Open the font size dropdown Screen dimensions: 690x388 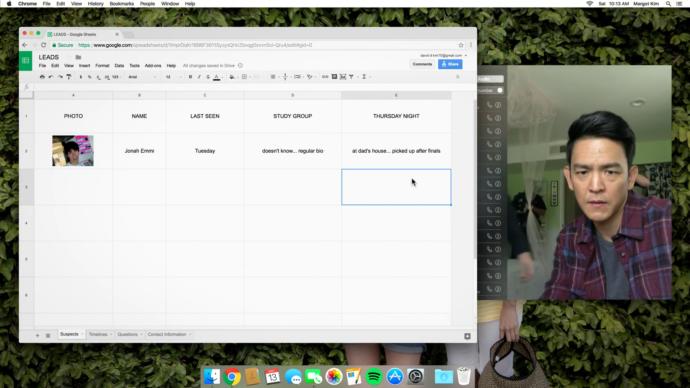tap(172, 77)
